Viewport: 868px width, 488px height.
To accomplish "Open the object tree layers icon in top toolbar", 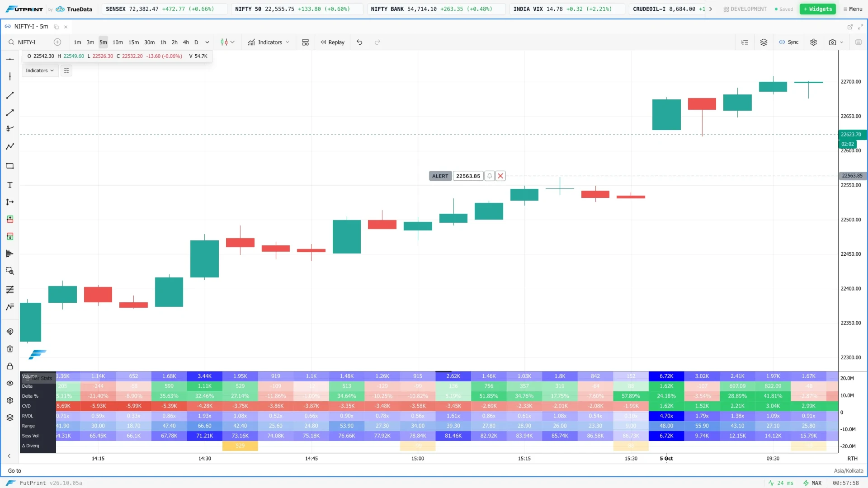I will [764, 42].
